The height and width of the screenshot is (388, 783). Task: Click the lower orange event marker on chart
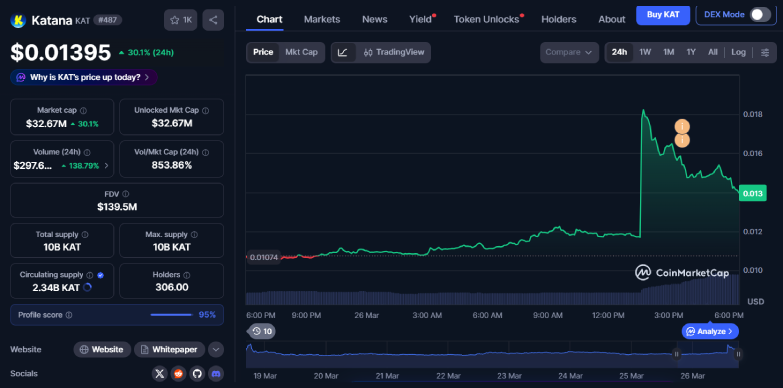[x=682, y=140]
